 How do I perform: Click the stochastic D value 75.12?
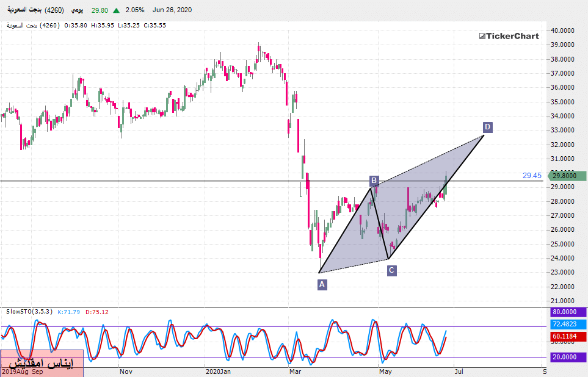click(97, 312)
